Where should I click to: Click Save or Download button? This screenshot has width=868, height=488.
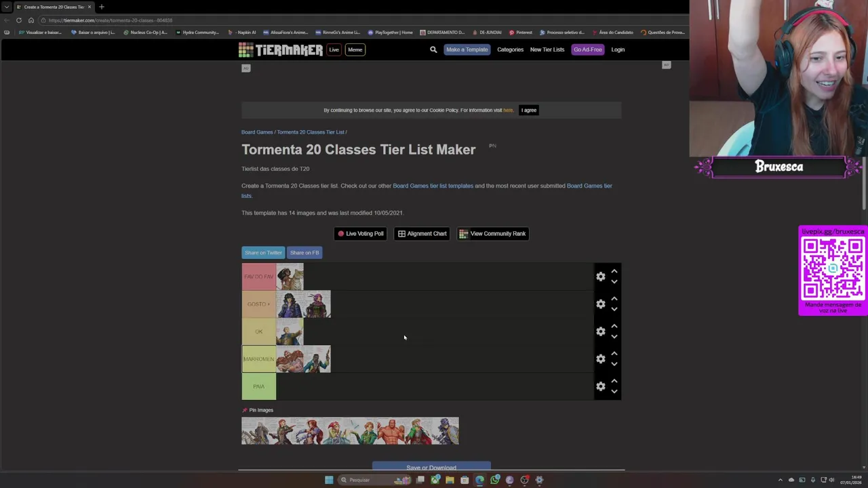tap(431, 467)
